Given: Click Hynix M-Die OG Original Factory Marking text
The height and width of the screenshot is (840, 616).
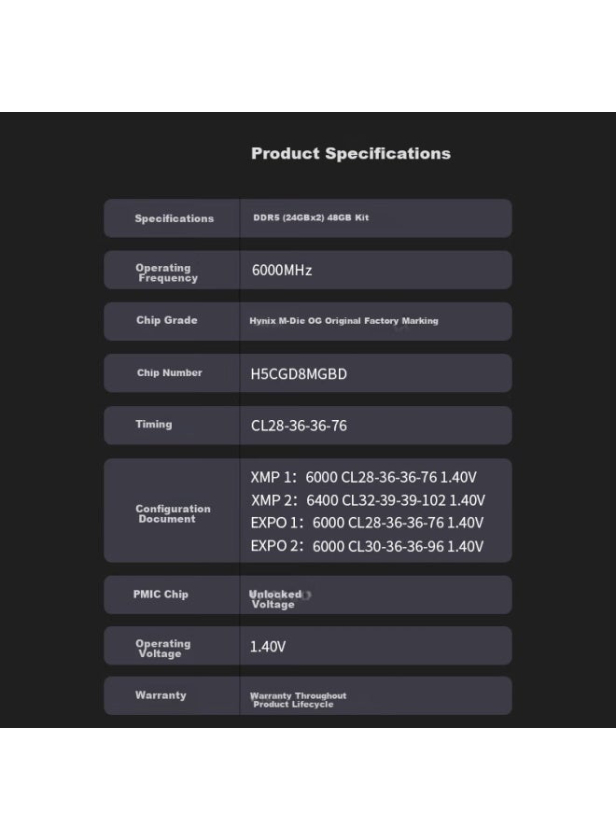Looking at the screenshot, I should [x=343, y=321].
